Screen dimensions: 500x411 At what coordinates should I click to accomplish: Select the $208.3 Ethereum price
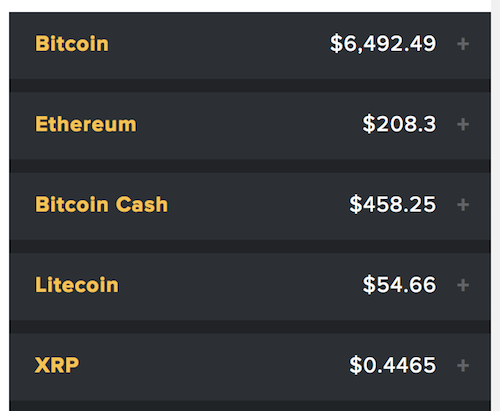tap(399, 124)
